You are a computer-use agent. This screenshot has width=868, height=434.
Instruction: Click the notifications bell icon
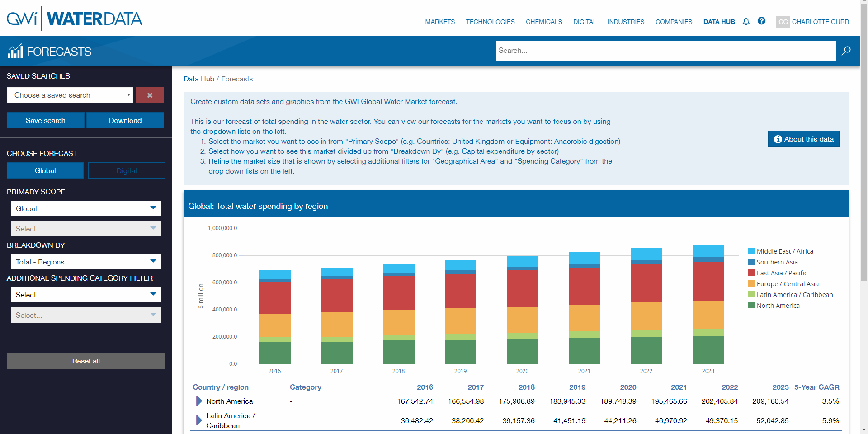coord(745,21)
